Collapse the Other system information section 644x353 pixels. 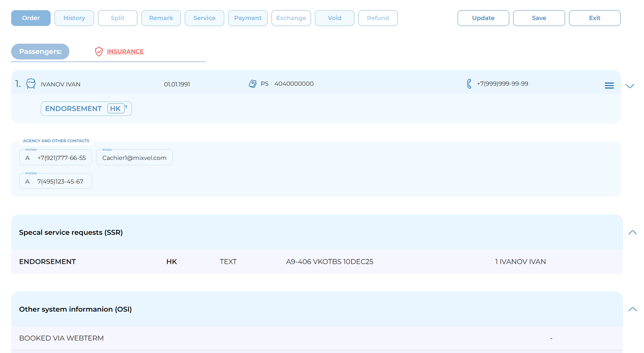pyautogui.click(x=632, y=309)
